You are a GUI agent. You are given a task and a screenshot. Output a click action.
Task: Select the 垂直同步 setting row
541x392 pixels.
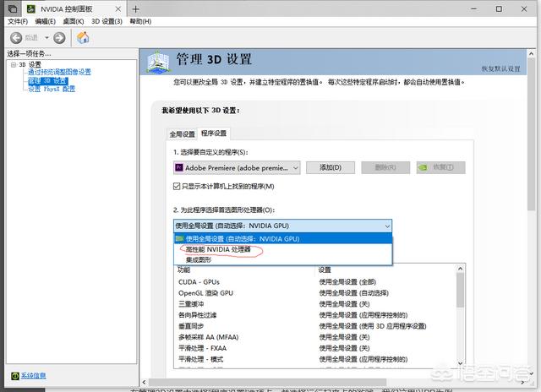(x=316, y=326)
